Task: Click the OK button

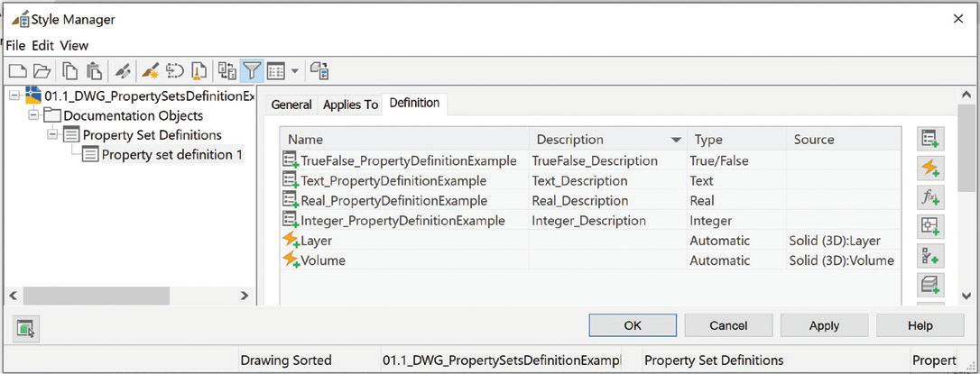Action: tap(633, 325)
